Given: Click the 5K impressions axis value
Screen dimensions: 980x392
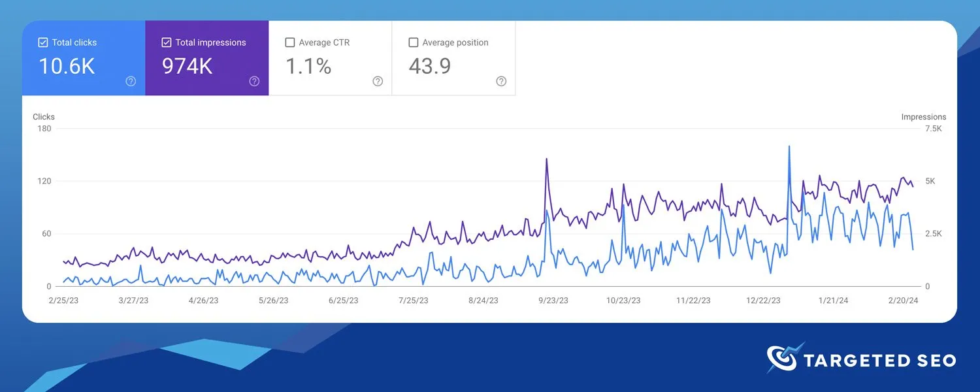Looking at the screenshot, I should point(930,181).
